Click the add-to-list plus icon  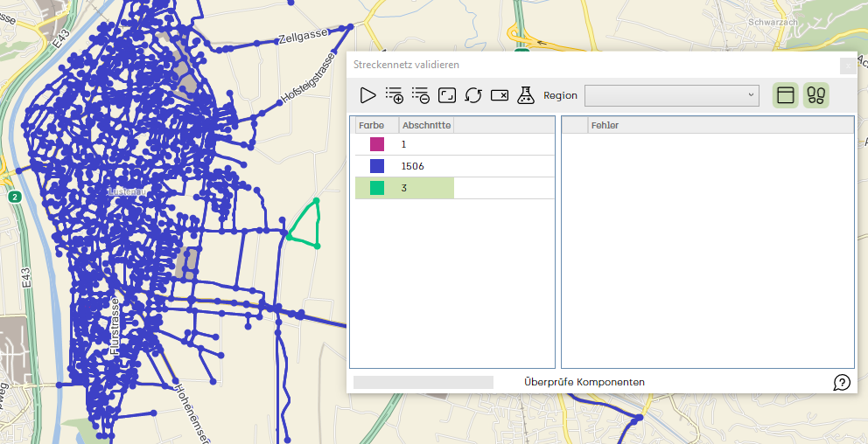394,95
